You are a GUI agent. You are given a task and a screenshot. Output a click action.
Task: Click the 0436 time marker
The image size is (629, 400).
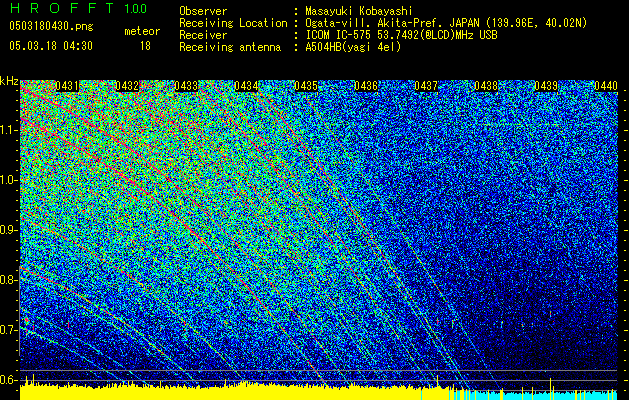point(366,86)
